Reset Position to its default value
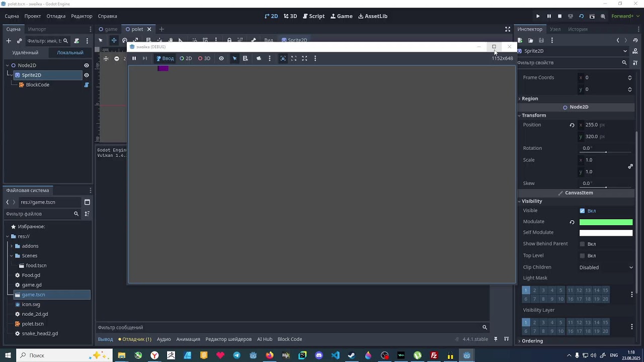The height and width of the screenshot is (362, 644). point(572,125)
